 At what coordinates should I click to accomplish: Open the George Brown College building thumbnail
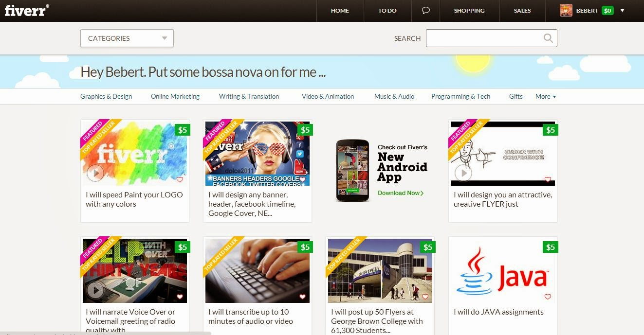pos(380,271)
